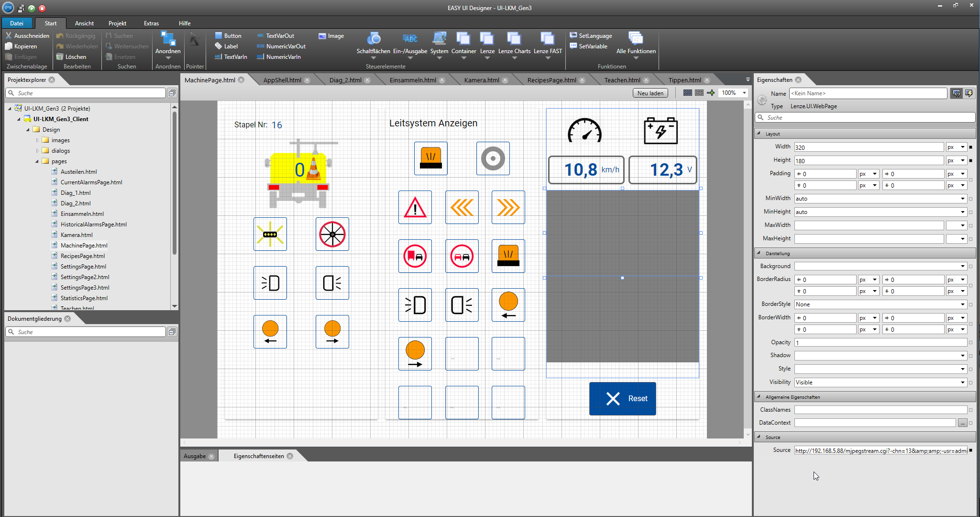Toggle the Width property marker square
The height and width of the screenshot is (517, 980).
tap(971, 147)
